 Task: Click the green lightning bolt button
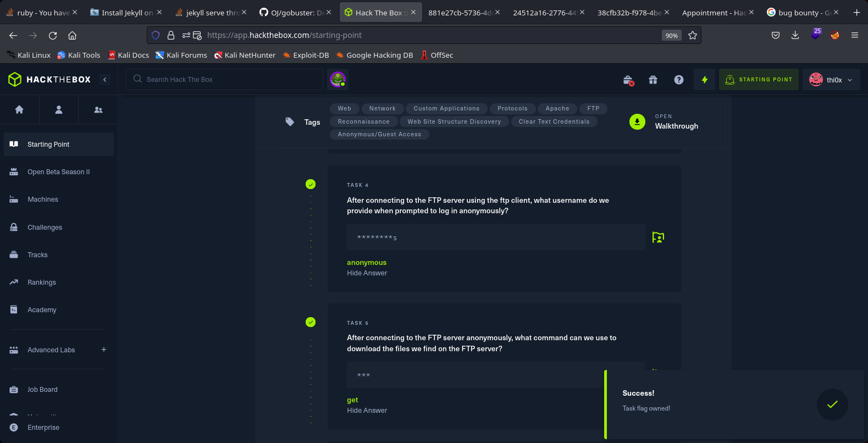tap(704, 80)
